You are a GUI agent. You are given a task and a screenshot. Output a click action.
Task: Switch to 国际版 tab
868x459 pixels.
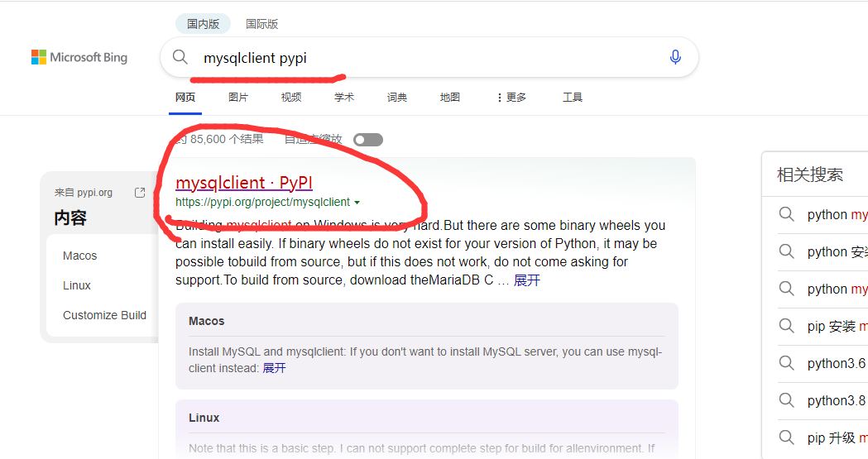[261, 24]
